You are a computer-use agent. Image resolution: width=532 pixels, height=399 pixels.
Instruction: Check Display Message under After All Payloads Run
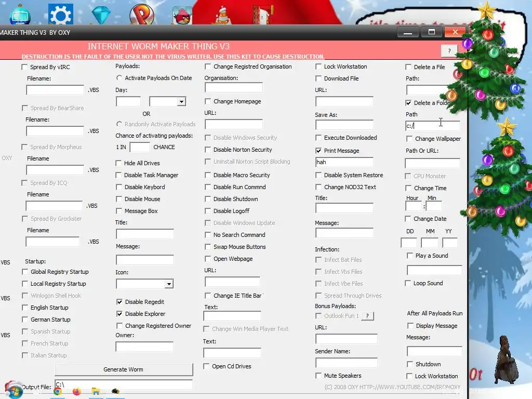410,326
